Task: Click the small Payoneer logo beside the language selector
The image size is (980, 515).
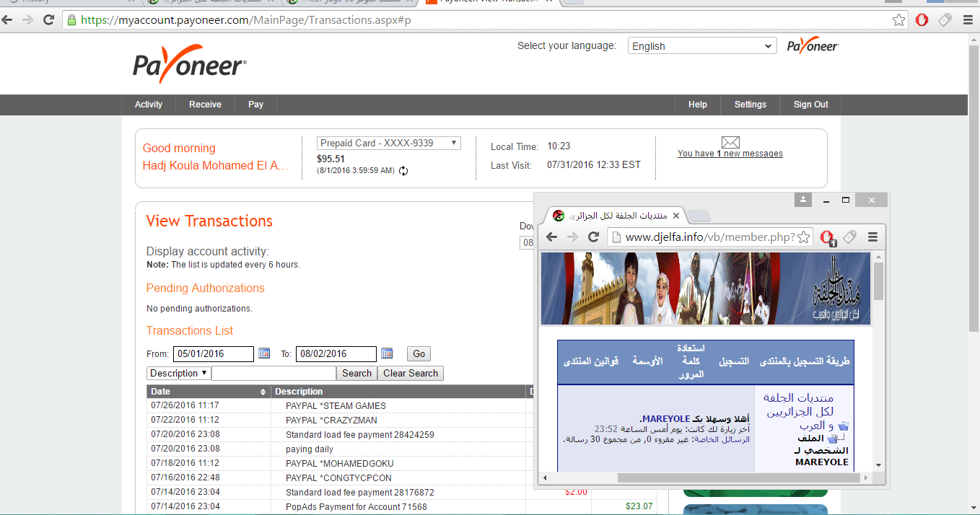Action: coord(813,46)
